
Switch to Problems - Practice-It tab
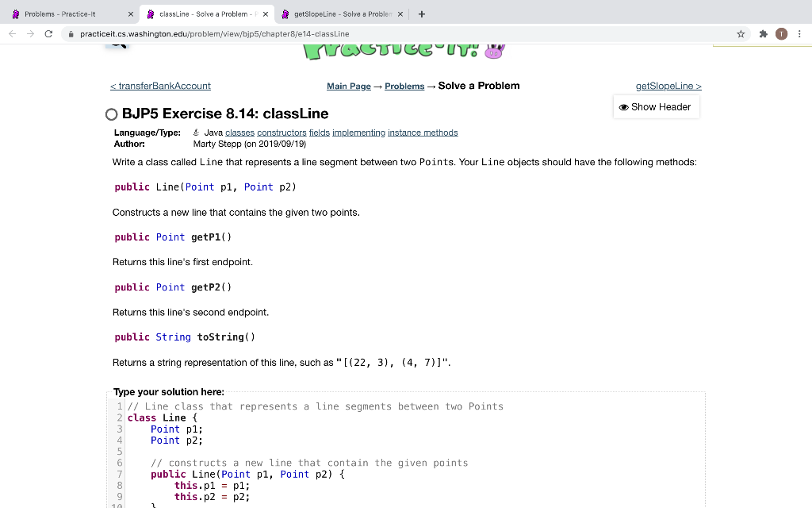click(70, 14)
